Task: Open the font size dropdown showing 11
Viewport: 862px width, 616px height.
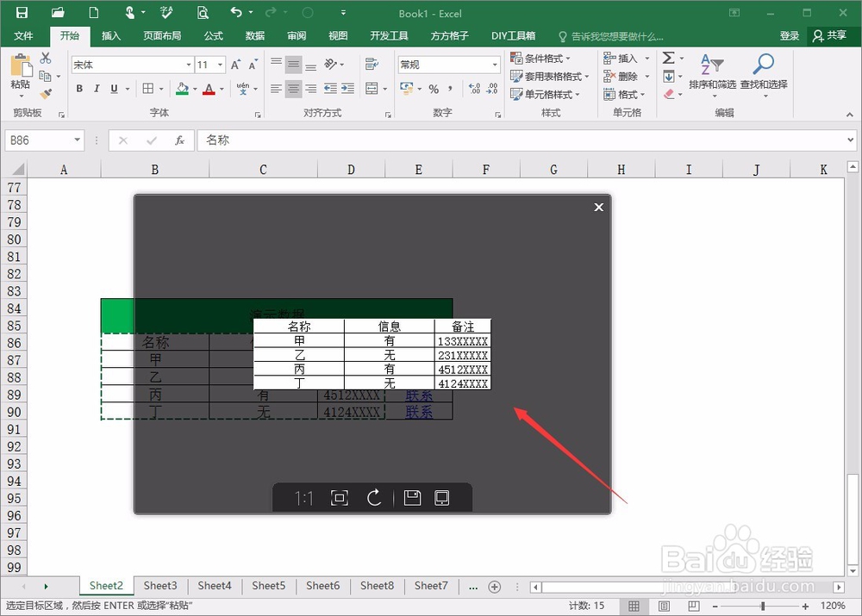Action: (221, 65)
